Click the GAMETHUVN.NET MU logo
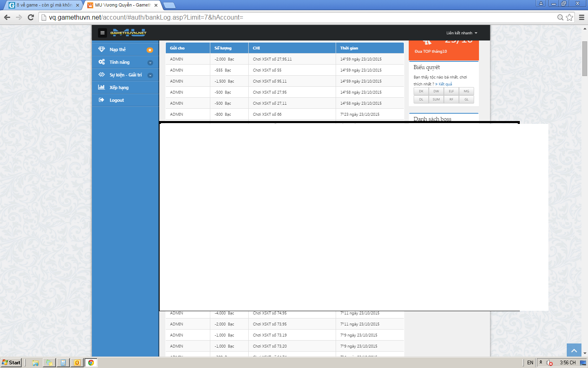This screenshot has width=588, height=368. point(128,33)
